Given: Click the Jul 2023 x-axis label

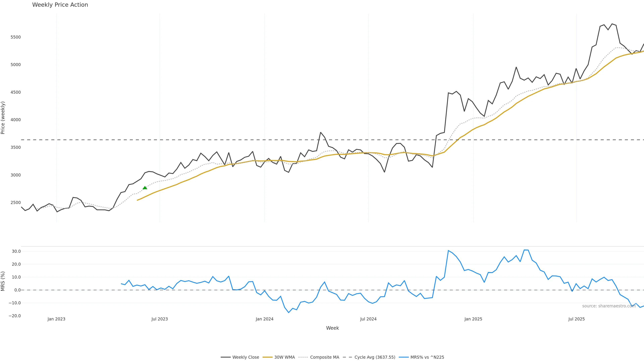Looking at the screenshot, I should pos(159,319).
